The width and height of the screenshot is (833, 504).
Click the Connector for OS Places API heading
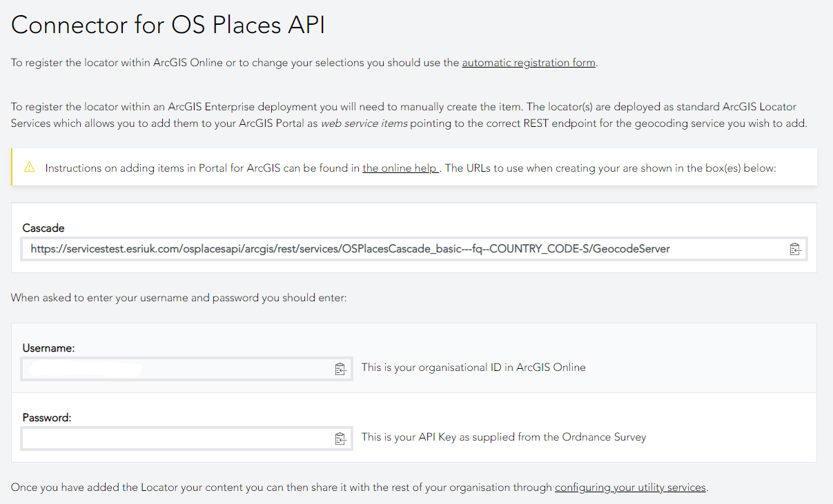168,25
